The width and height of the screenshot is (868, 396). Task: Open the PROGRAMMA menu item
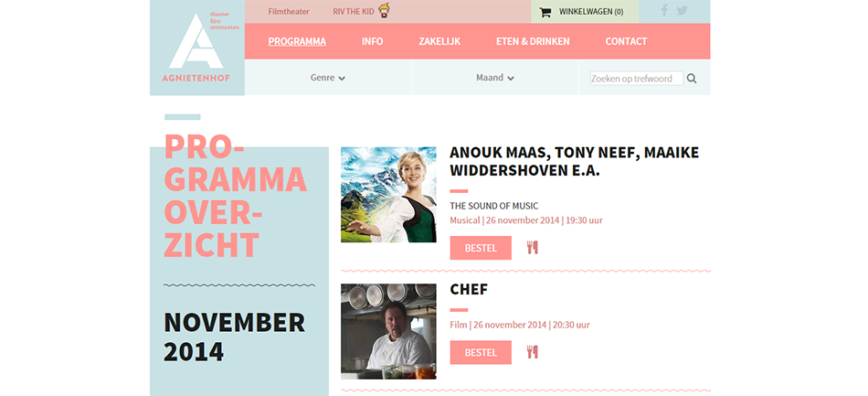click(297, 41)
